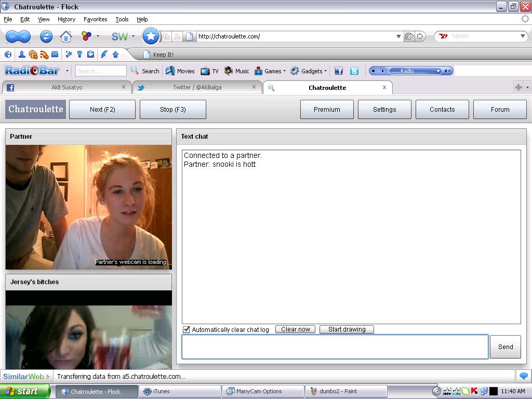Click the RadioBar logo
This screenshot has width=532, height=399.
(32, 71)
